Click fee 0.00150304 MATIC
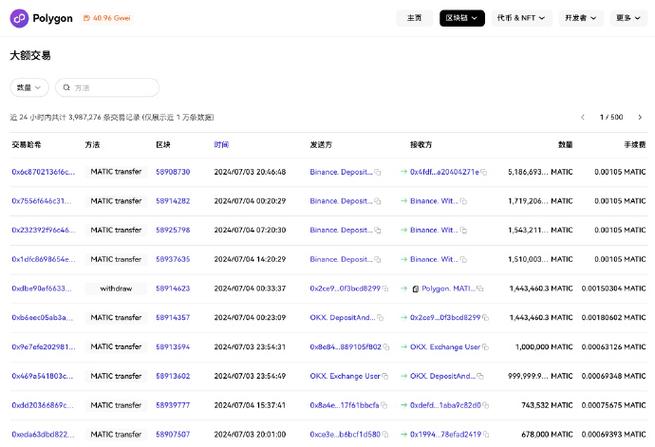The image size is (655, 447). [x=614, y=289]
